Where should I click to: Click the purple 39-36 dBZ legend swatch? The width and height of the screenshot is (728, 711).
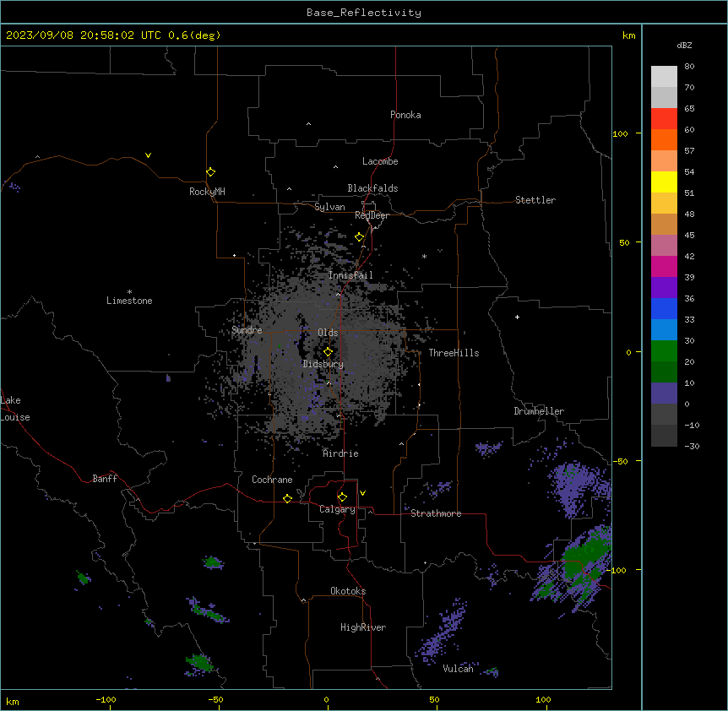point(664,288)
